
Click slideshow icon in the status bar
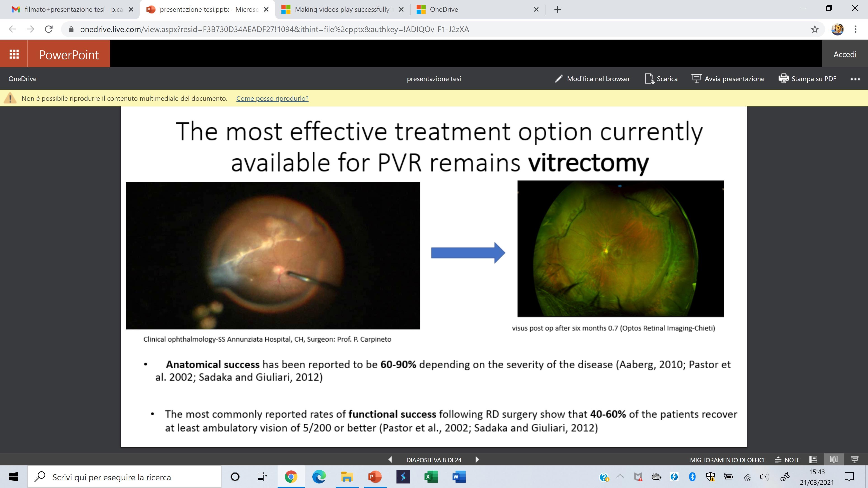pos(854,460)
